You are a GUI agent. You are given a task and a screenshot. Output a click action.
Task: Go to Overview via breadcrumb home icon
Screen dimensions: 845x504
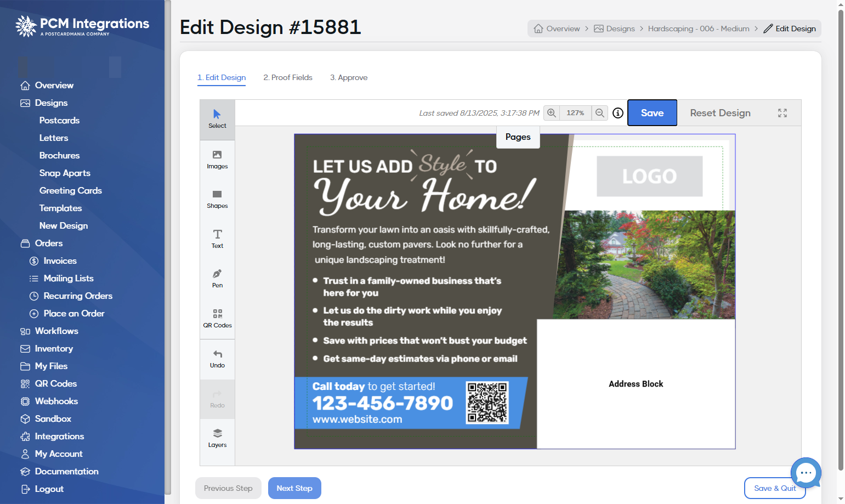[557, 29]
